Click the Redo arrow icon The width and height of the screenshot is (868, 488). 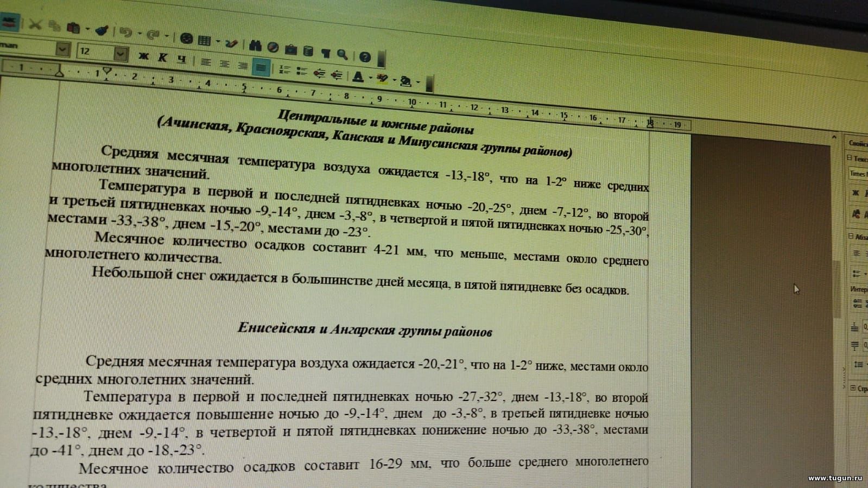click(153, 35)
